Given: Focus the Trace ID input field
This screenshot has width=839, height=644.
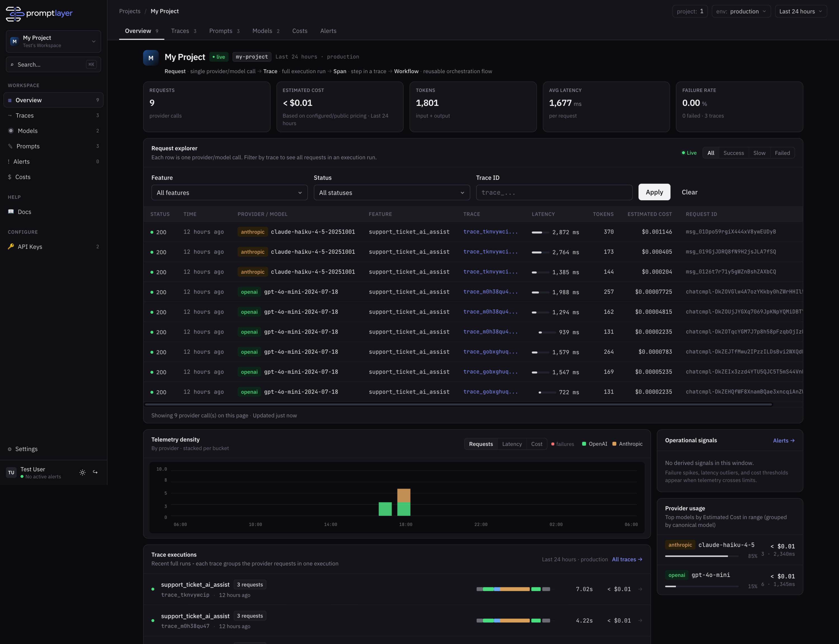Looking at the screenshot, I should [x=554, y=193].
